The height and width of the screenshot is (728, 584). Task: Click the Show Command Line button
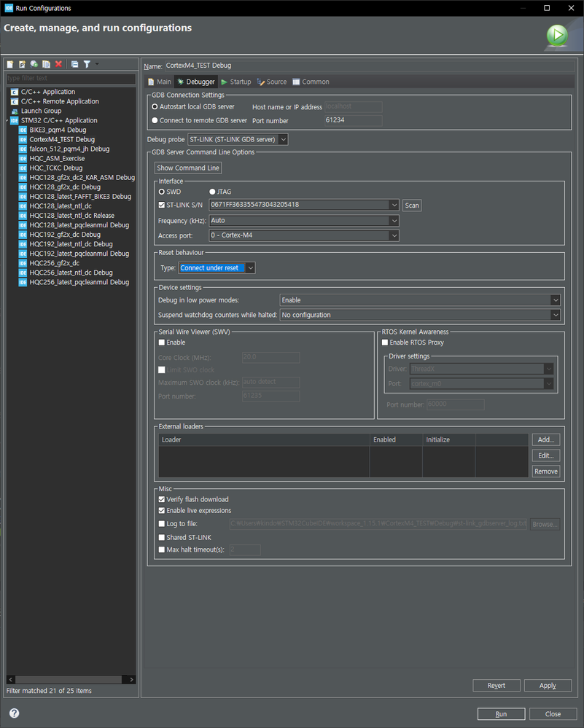187,168
